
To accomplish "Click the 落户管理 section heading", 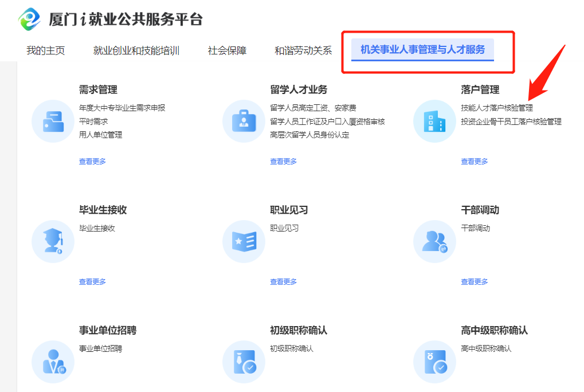I will [480, 90].
